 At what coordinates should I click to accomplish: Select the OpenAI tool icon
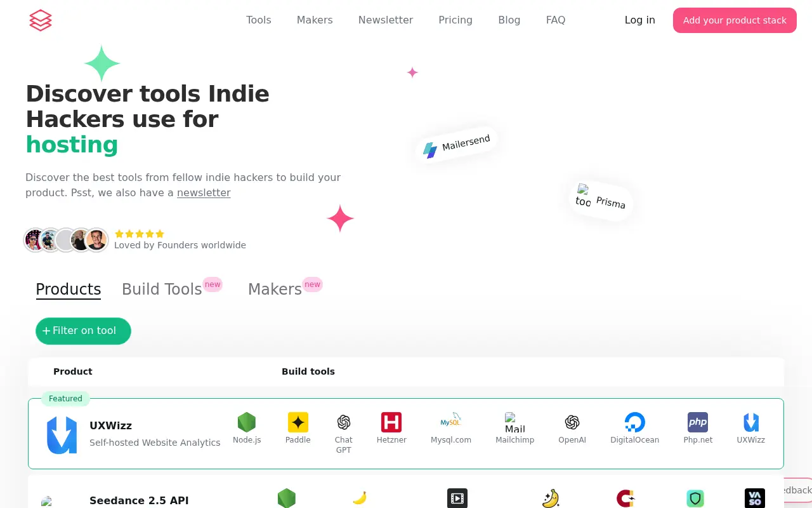[572, 422]
